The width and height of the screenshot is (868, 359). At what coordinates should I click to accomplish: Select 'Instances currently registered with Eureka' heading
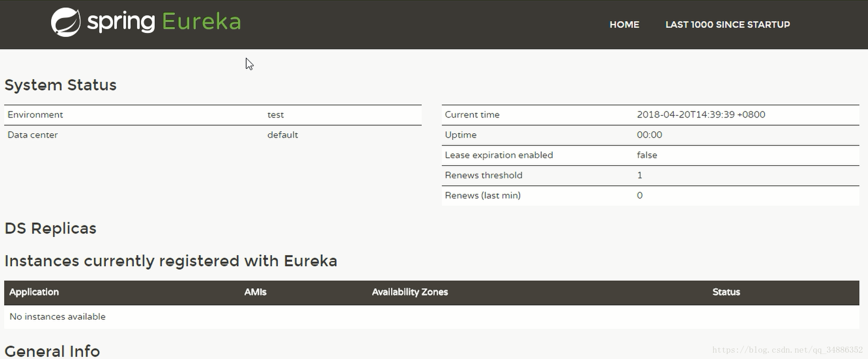(171, 261)
